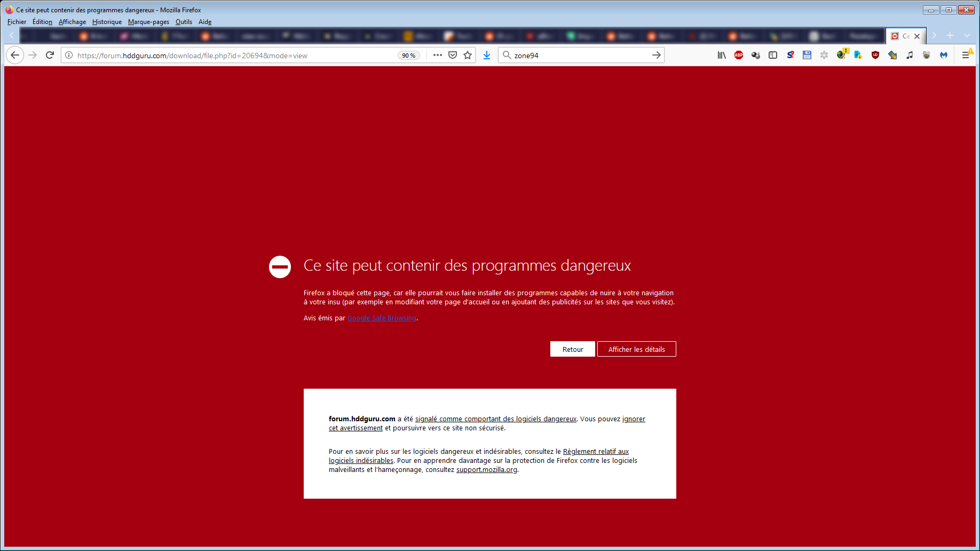Bookmark this page with the star
The image size is (980, 551).
[468, 55]
